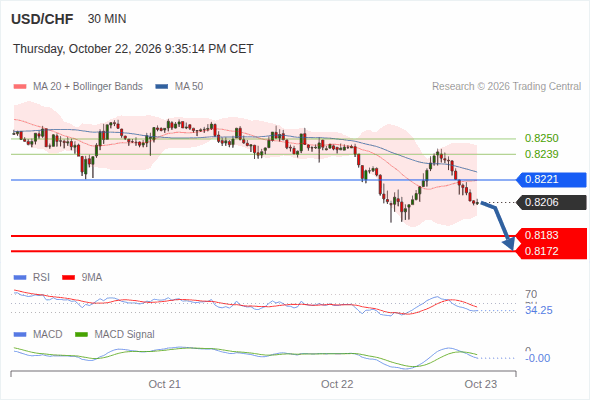The height and width of the screenshot is (400, 590).
Task: Click the 9MA legend label
Action: point(92,278)
